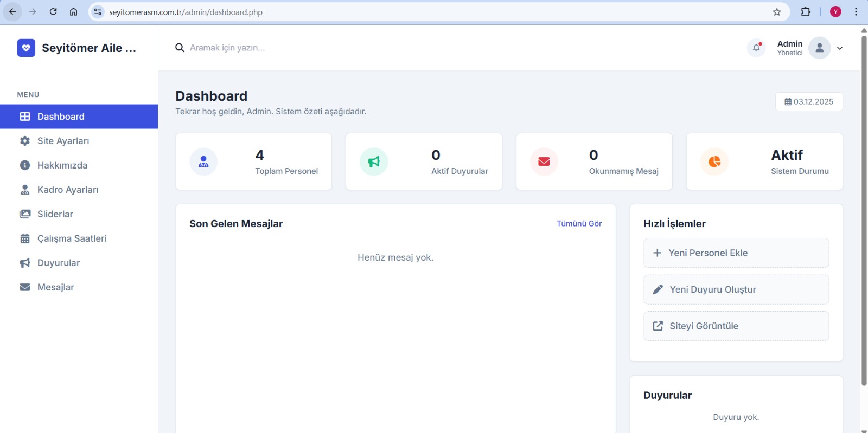Click the Aktif Duyurular megaphone icon
Image resolution: width=868 pixels, height=433 pixels.
374,161
